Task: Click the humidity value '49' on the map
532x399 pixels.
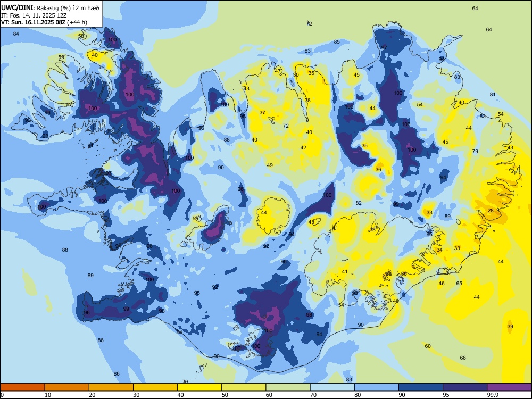Action: pyautogui.click(x=270, y=165)
